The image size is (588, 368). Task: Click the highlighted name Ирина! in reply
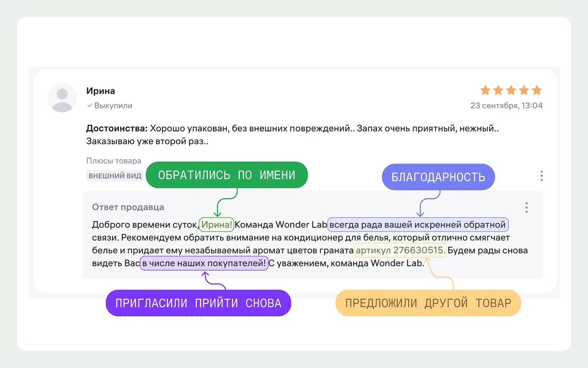[x=216, y=225]
